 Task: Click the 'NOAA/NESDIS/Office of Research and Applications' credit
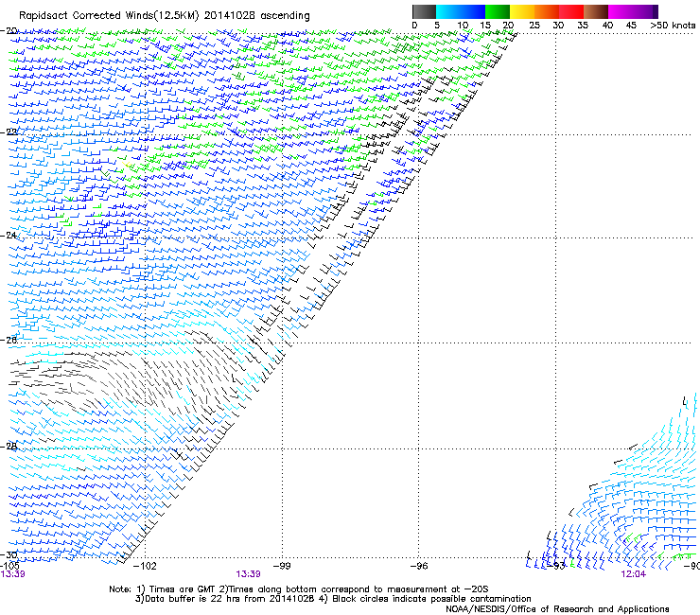click(557, 609)
